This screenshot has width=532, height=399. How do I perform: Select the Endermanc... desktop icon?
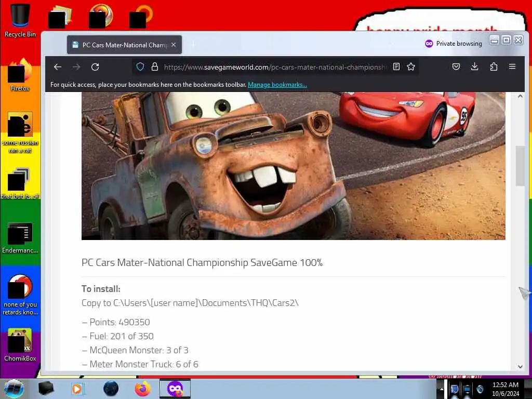tap(20, 237)
